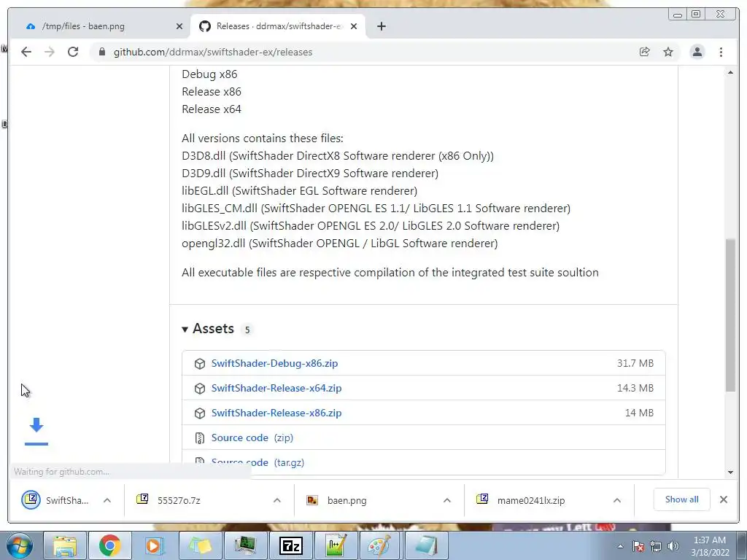Screen dimensions: 747x560
Task: Click Chrome icon in taskbar
Action: [109, 545]
